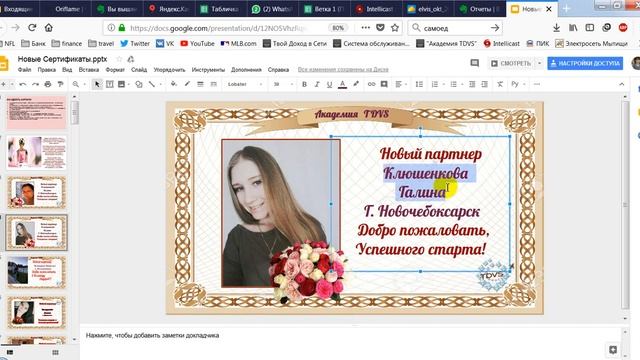Screen dimensions: 640x360
Task: Show more toolbar options (three dots)
Action: (x=537, y=84)
